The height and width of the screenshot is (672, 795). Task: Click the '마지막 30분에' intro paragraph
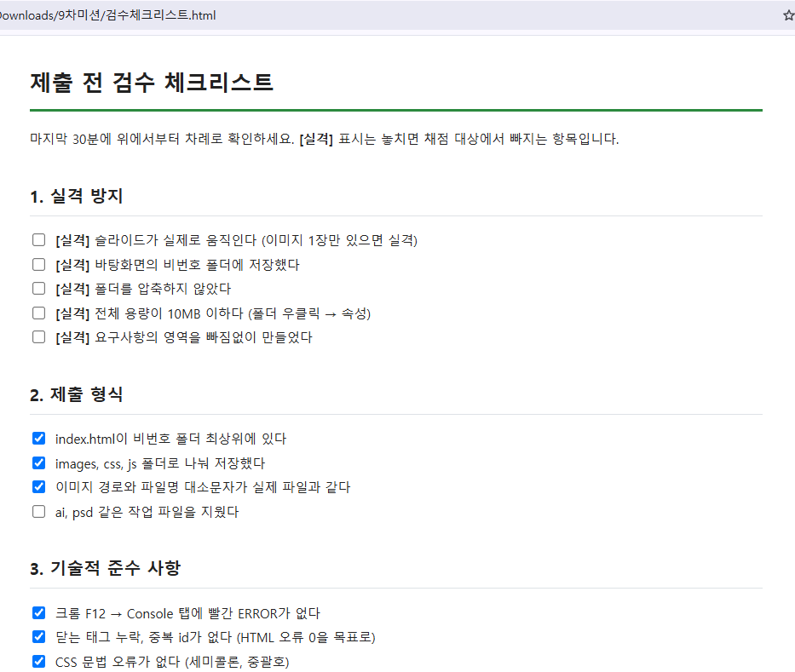coord(325,139)
